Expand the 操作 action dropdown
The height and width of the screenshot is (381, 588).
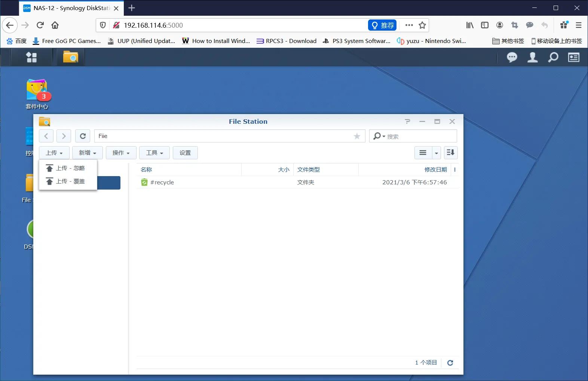tap(121, 153)
